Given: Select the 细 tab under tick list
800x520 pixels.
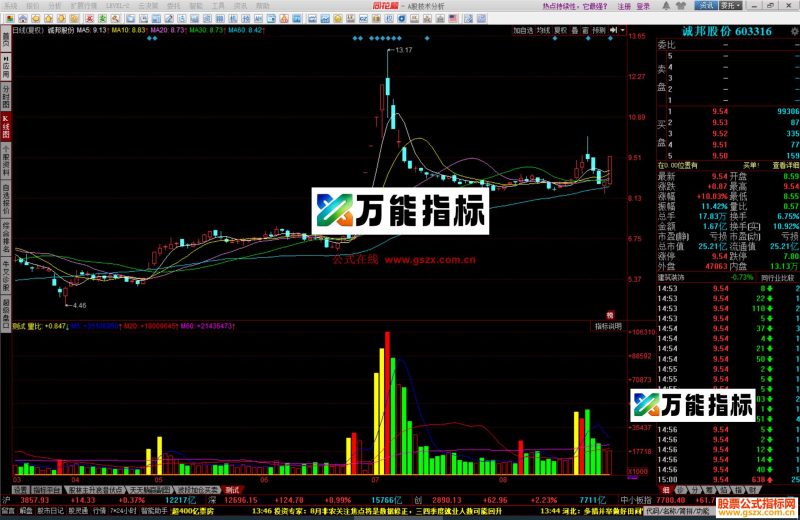Looking at the screenshot, I should tap(666, 490).
